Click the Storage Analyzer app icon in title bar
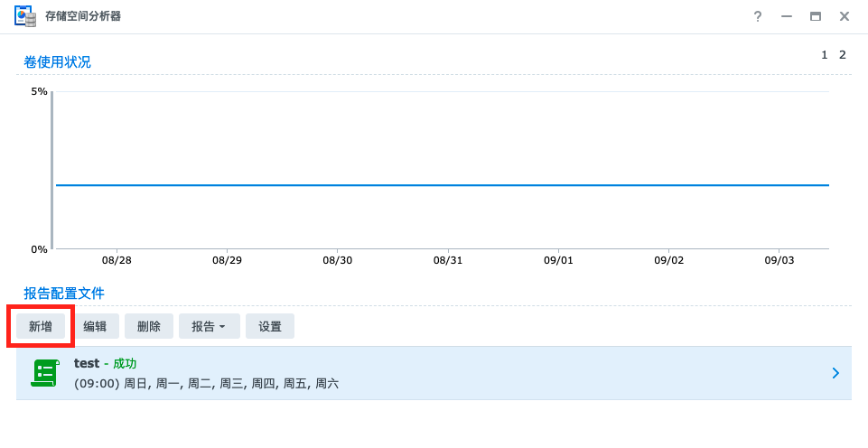The height and width of the screenshot is (448, 868). (25, 16)
